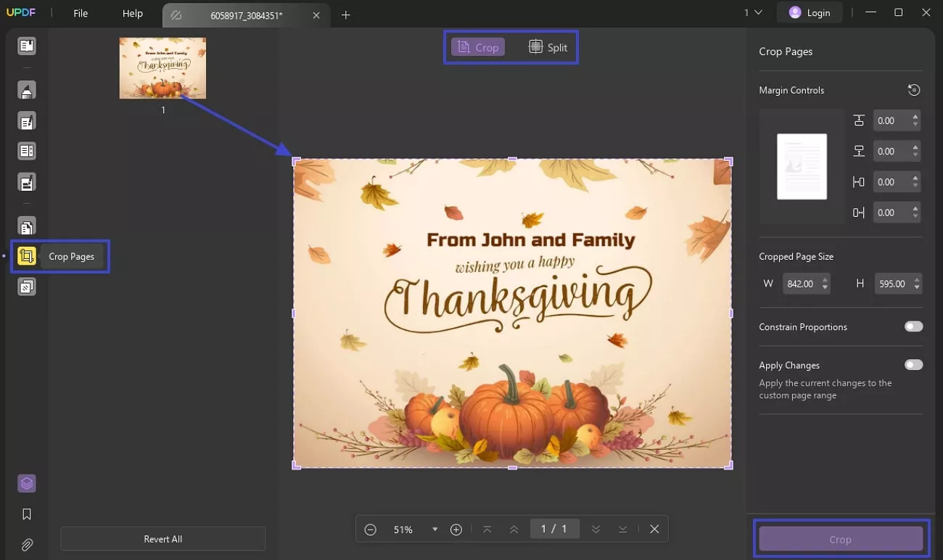943x560 pixels.
Task: Open the Bookmarks panel icon
Action: pyautogui.click(x=27, y=514)
